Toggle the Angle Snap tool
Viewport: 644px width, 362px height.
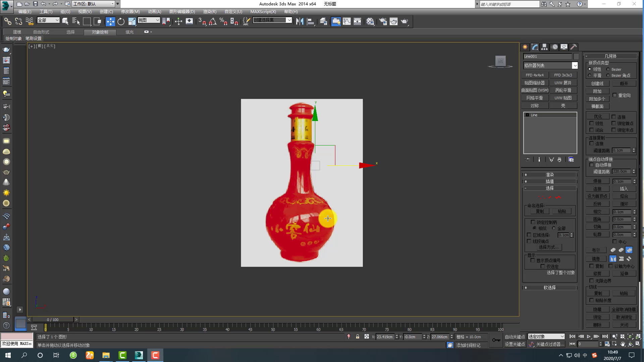213,21
